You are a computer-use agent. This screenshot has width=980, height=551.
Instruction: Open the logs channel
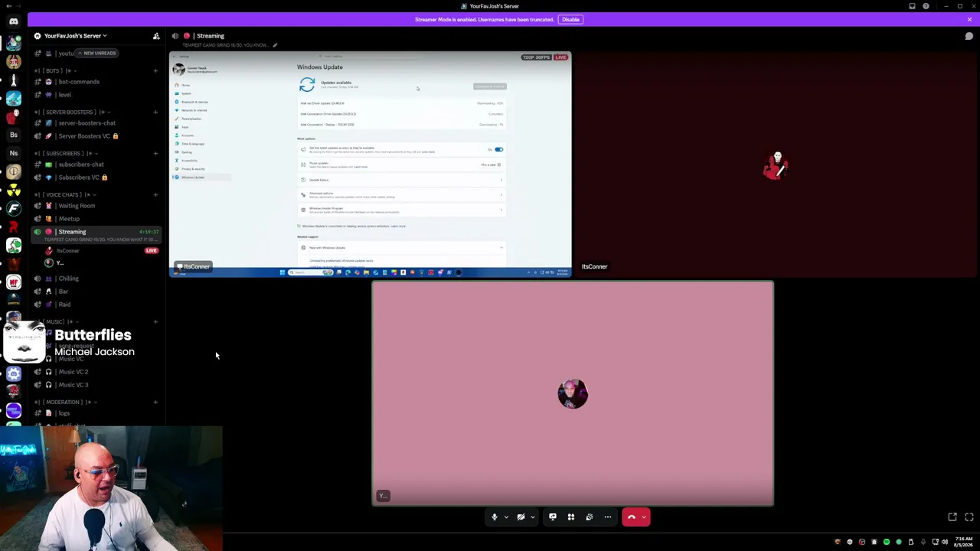click(96, 413)
